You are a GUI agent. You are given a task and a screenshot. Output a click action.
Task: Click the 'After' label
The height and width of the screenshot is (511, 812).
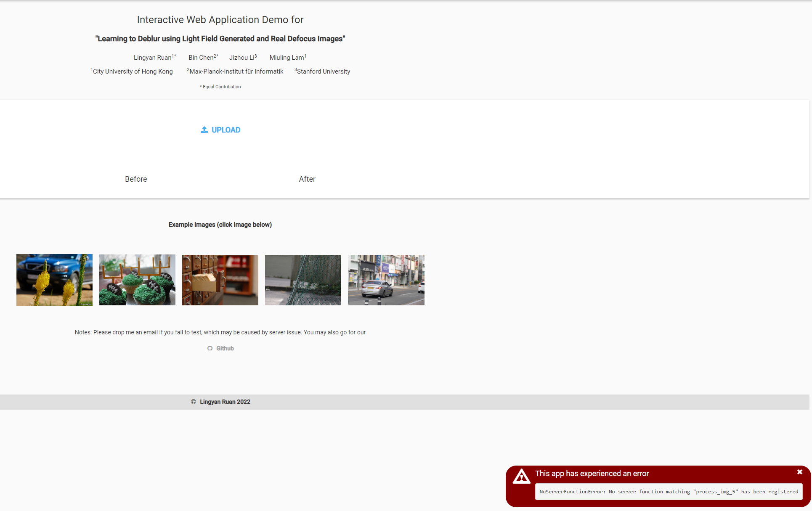(x=307, y=179)
